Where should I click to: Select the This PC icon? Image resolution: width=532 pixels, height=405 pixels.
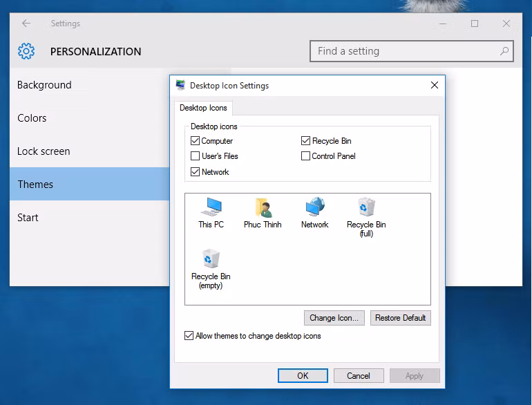(211, 207)
